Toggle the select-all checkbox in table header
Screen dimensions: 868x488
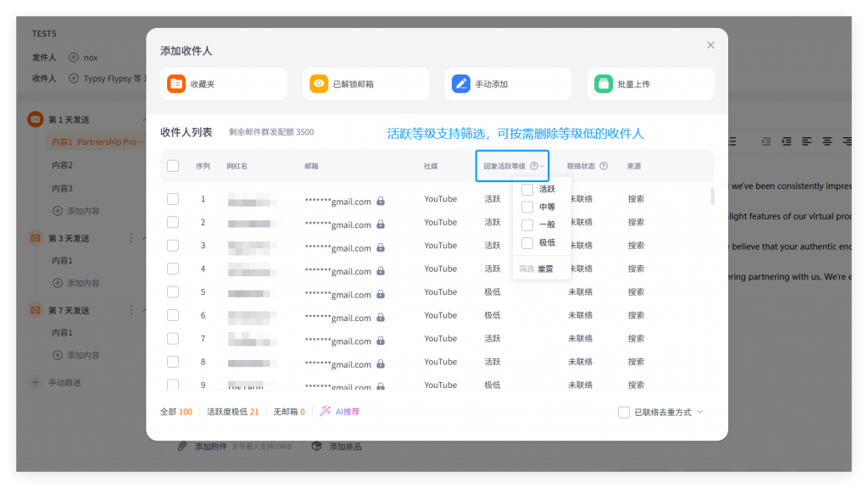[x=173, y=166]
